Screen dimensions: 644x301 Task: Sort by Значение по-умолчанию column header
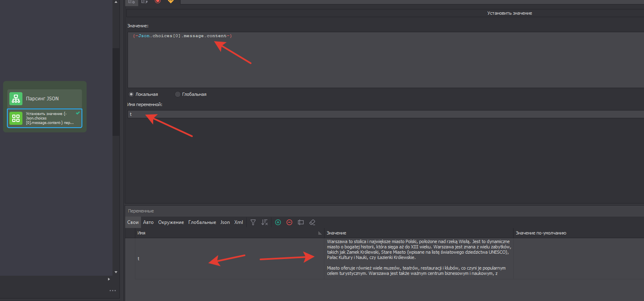point(579,233)
